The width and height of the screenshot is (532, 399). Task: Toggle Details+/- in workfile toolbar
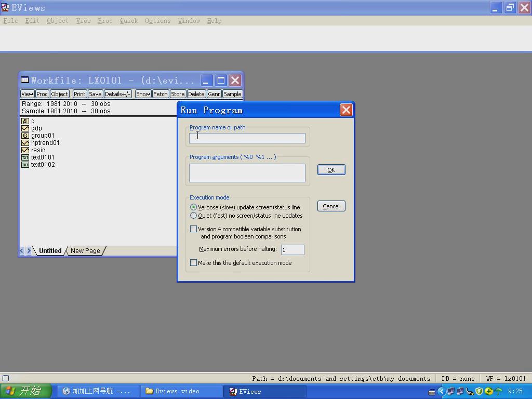pos(117,94)
